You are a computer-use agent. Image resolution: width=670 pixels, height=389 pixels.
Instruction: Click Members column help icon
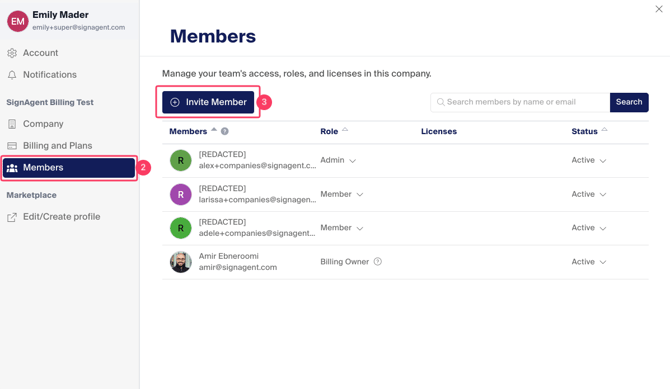(225, 131)
